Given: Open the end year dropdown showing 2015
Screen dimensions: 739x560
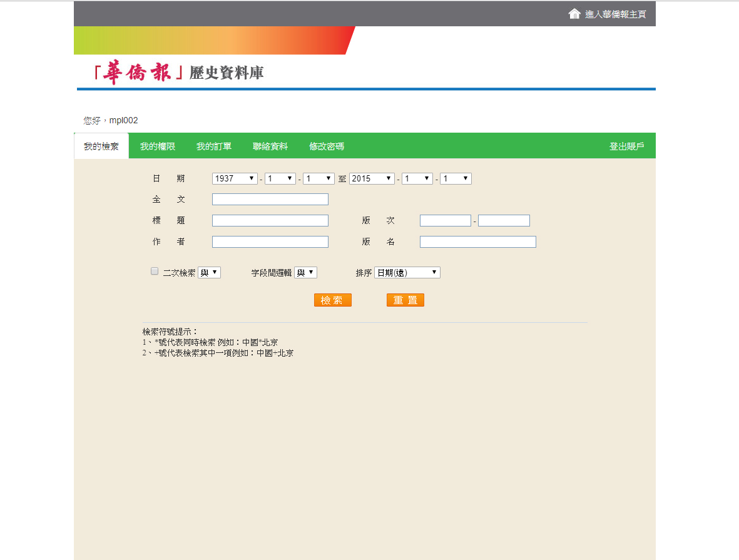Looking at the screenshot, I should tap(372, 179).
